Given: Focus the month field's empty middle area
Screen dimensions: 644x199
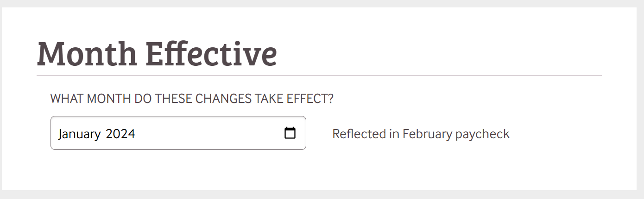Looking at the screenshot, I should click(x=208, y=134).
